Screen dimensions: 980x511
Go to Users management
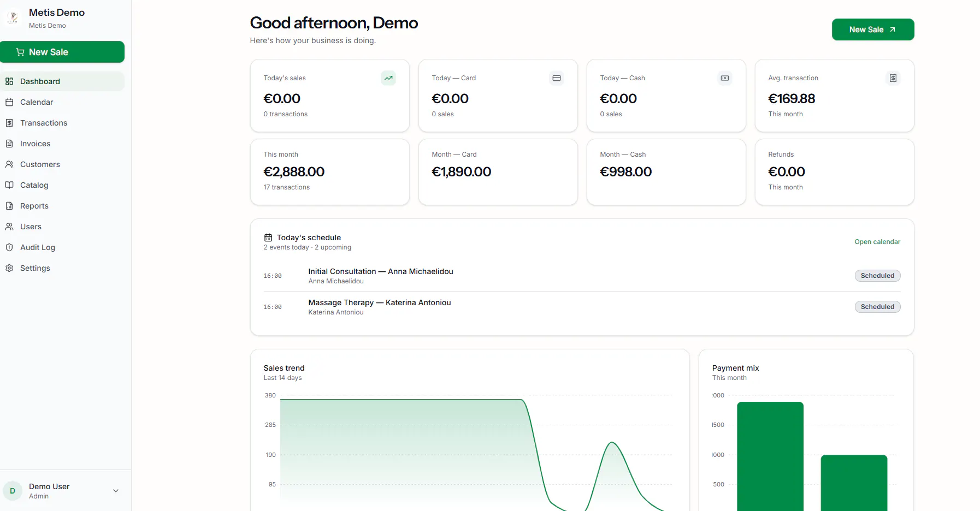pyautogui.click(x=62, y=227)
